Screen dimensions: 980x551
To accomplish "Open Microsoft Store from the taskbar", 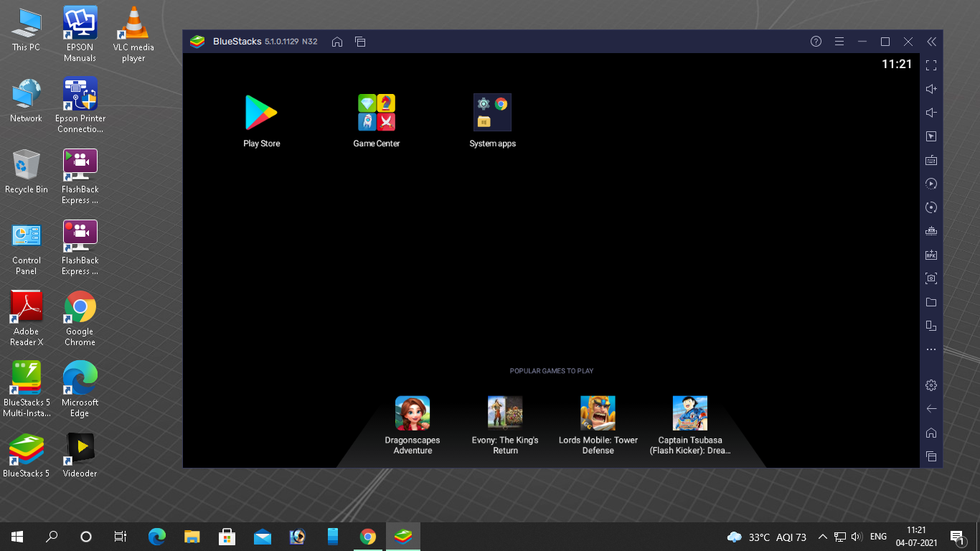I will 227,537.
